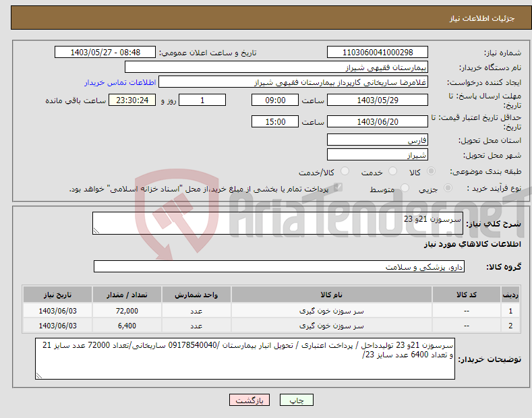The width and height of the screenshot is (532, 418).
Task: Open اطلاعات تماس خریدار link
Action: click(x=120, y=82)
